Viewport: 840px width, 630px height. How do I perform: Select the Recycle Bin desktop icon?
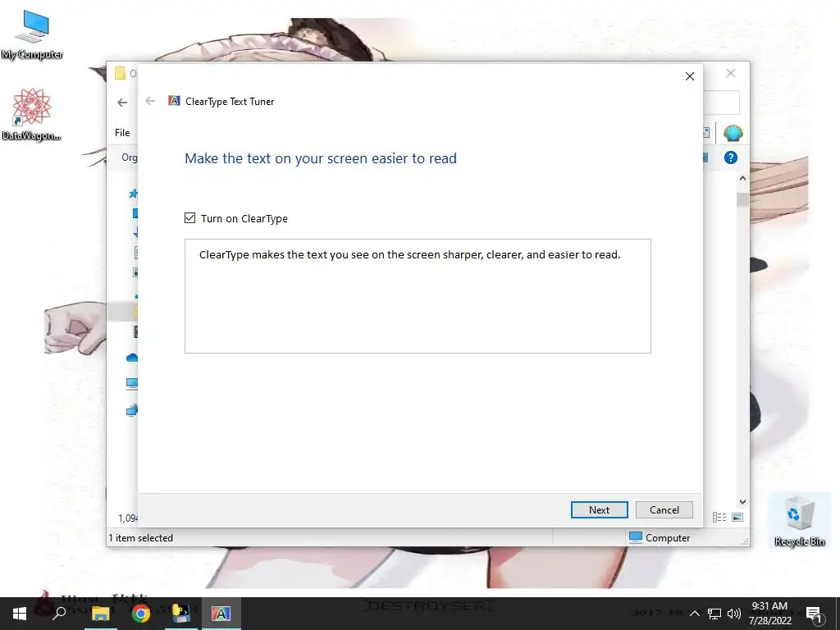click(x=799, y=519)
